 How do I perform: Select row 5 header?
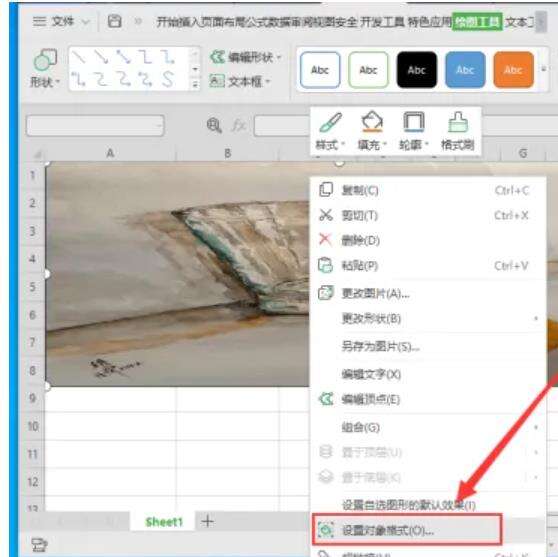click(x=32, y=287)
